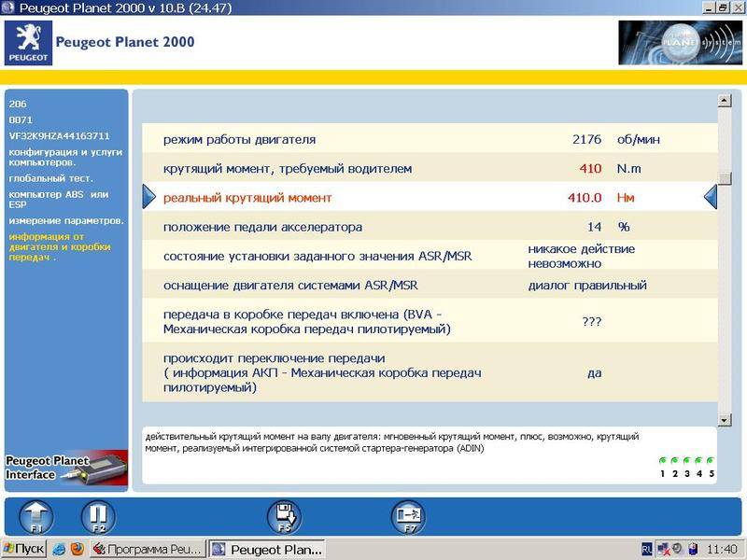
Task: Click the right blue arrow on selected row
Action: click(x=710, y=197)
